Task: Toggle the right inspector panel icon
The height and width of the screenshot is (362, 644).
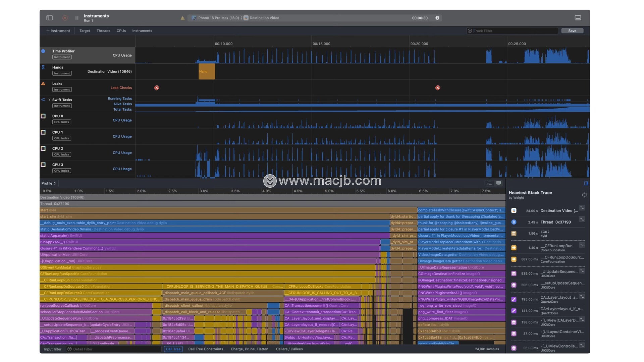Action: pos(586,183)
